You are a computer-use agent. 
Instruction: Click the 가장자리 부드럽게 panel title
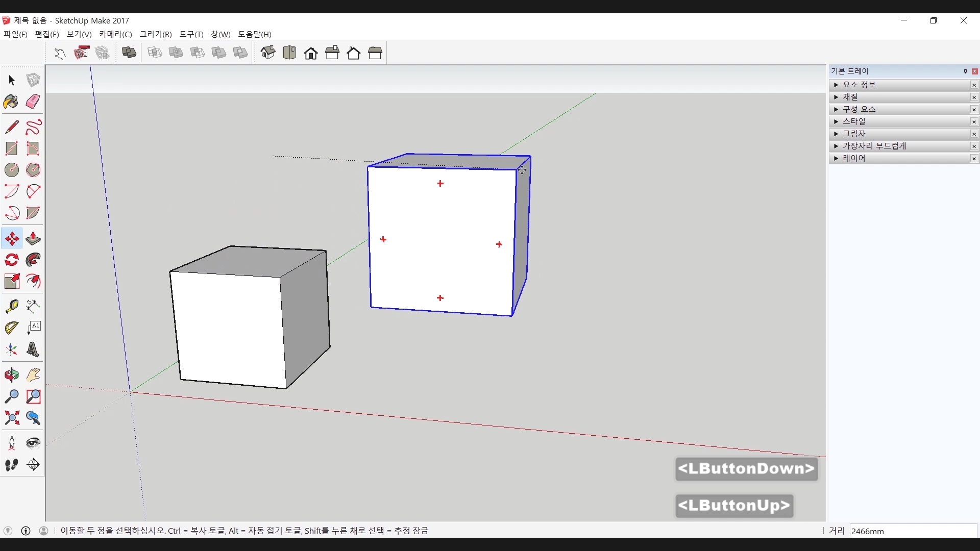pos(874,146)
